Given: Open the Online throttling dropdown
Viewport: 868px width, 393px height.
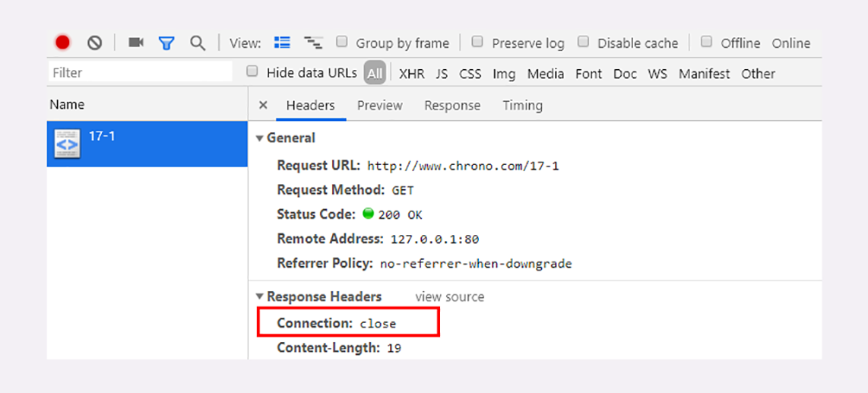Looking at the screenshot, I should (x=790, y=43).
